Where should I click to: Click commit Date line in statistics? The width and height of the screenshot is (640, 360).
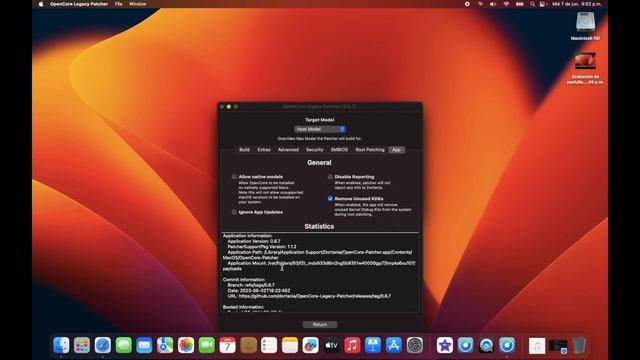(x=259, y=291)
